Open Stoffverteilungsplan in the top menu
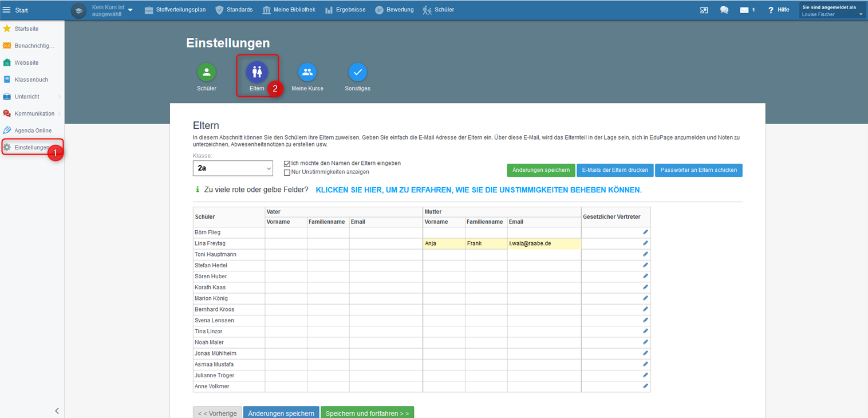The width and height of the screenshot is (868, 418). (175, 10)
